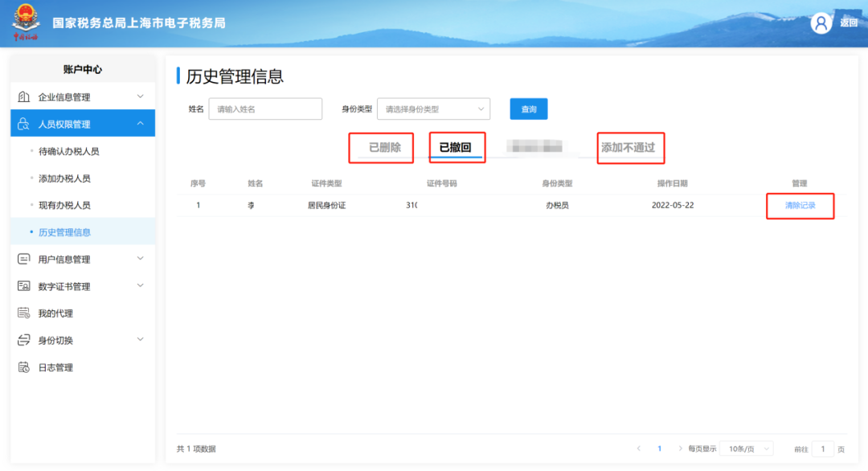
Task: Click the tax bureau emblem logo
Action: [x=26, y=23]
